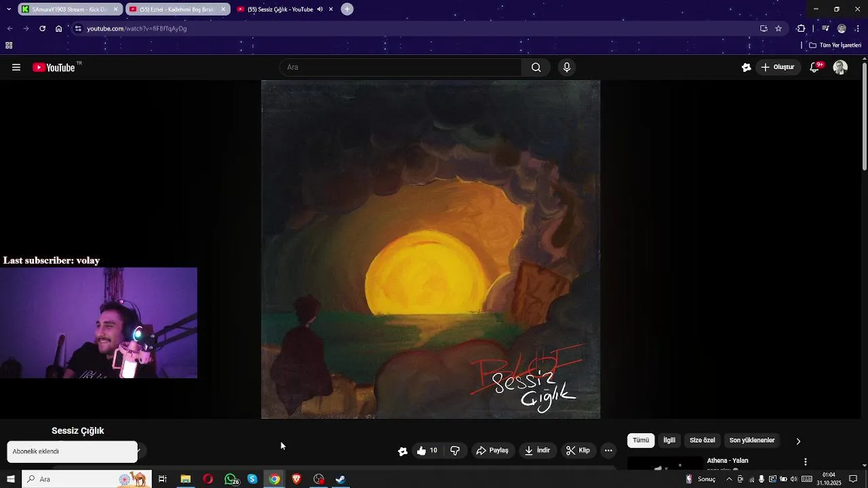Reload the page in Chrome
Image resolution: width=868 pixels, height=488 pixels.
(x=42, y=28)
